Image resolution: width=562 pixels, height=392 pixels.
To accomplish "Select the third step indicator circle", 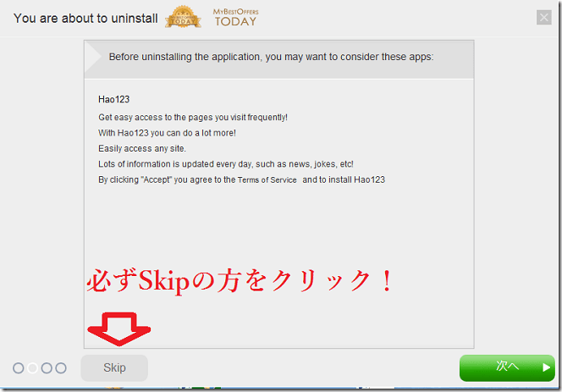I will tap(47, 368).
